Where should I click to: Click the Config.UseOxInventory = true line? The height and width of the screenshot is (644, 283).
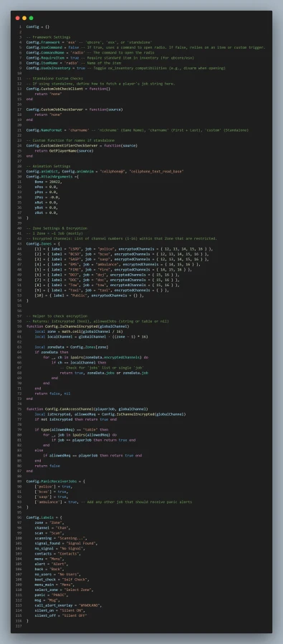tap(126, 68)
